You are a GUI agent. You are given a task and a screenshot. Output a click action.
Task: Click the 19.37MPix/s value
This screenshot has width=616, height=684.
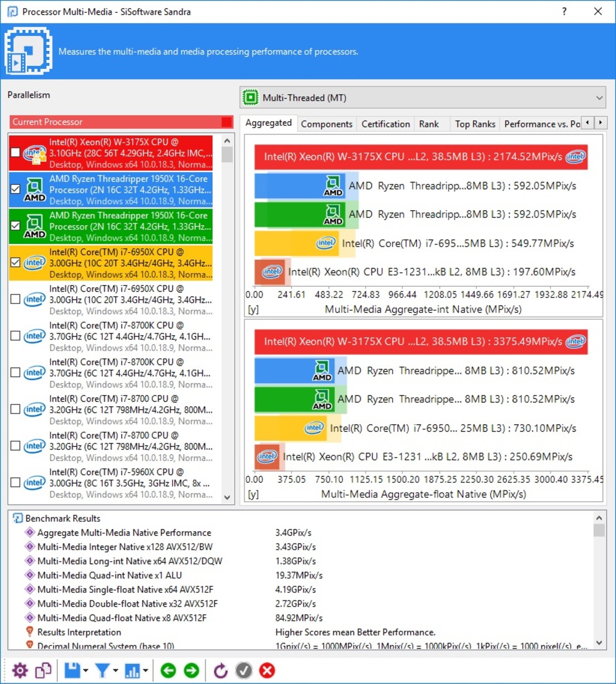coord(299,575)
